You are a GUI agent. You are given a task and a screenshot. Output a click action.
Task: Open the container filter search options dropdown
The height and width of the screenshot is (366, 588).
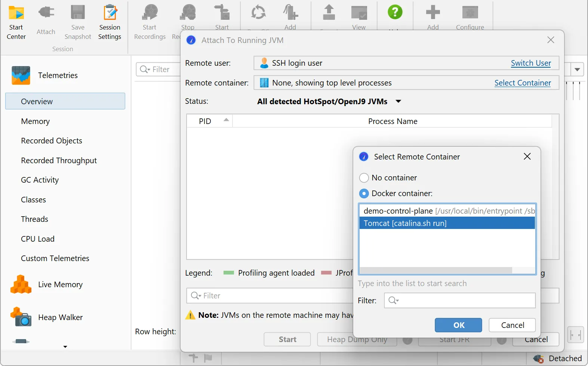click(x=394, y=300)
